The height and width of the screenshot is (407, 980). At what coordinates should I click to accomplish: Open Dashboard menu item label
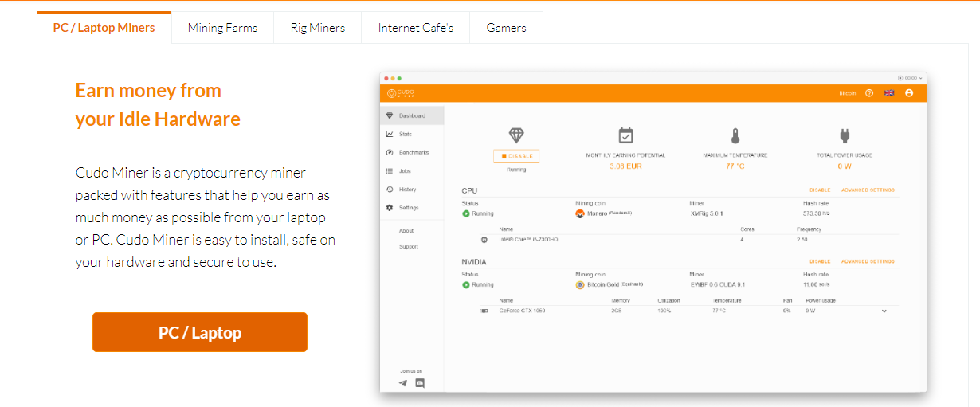pyautogui.click(x=412, y=115)
